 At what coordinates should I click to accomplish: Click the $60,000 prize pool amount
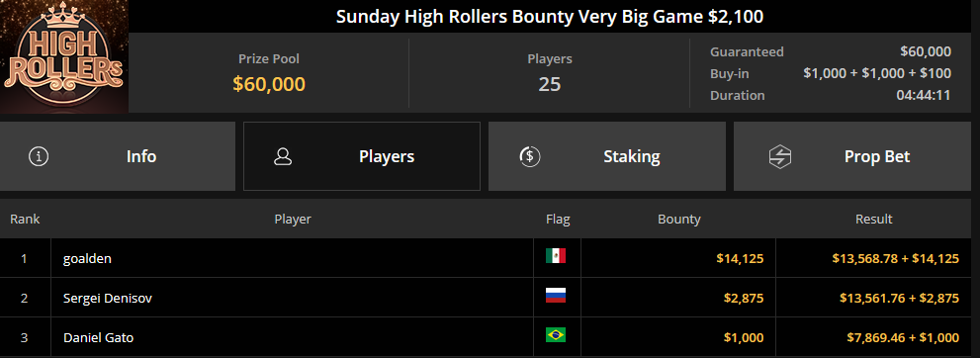click(269, 84)
